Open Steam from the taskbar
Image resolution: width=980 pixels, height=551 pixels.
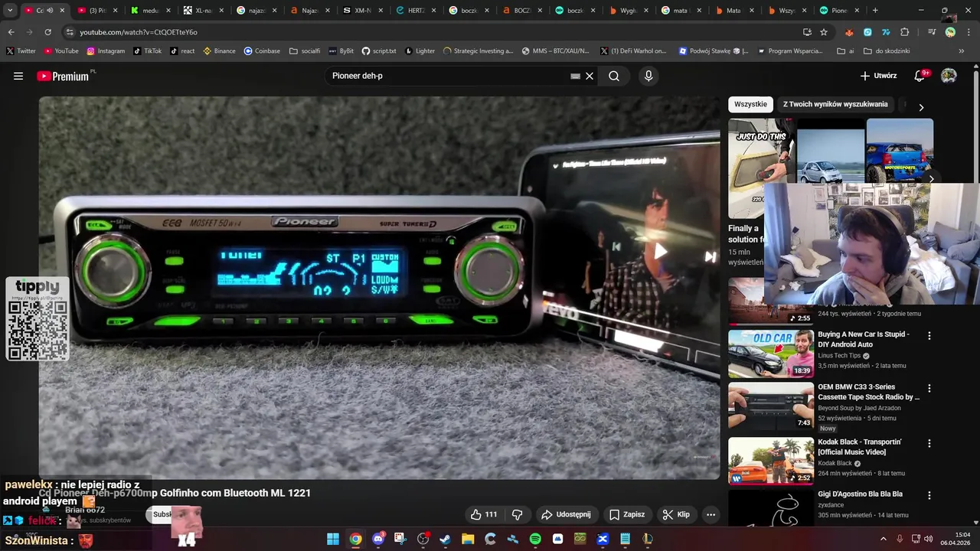(x=446, y=539)
